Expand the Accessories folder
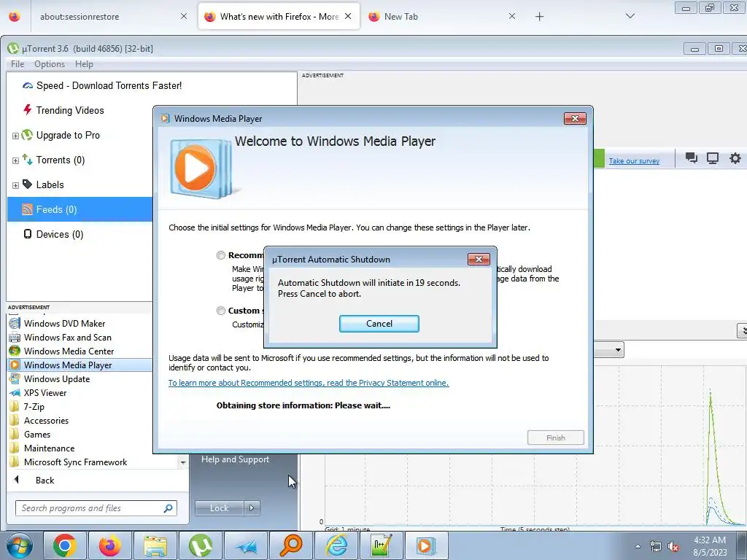747x560 pixels. click(46, 421)
